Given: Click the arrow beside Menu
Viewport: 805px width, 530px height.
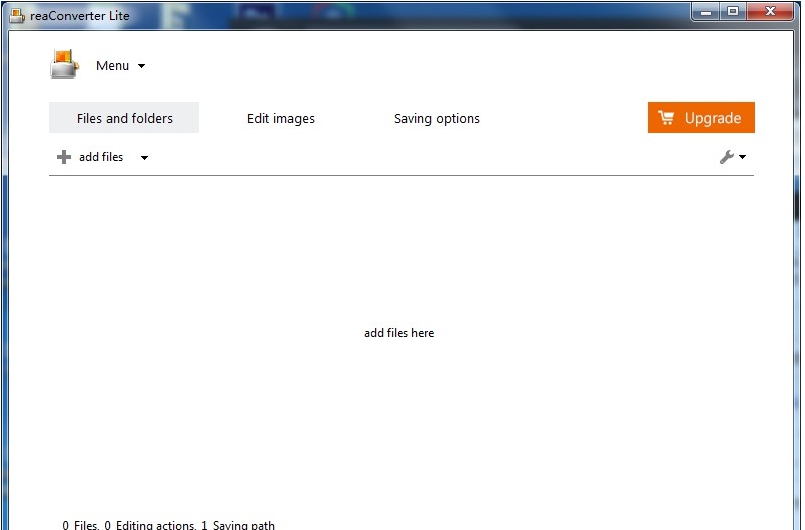Looking at the screenshot, I should 141,66.
